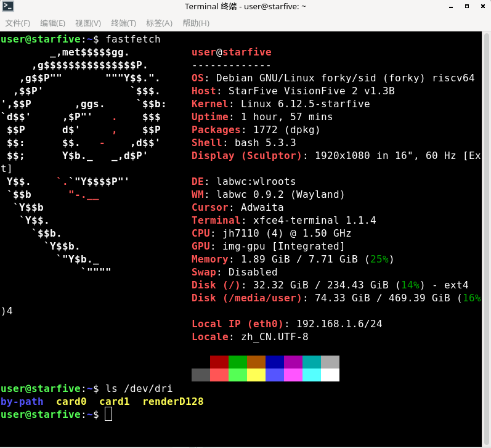491x448 pixels.
Task: Click the card0 device name
Action: 71,402
